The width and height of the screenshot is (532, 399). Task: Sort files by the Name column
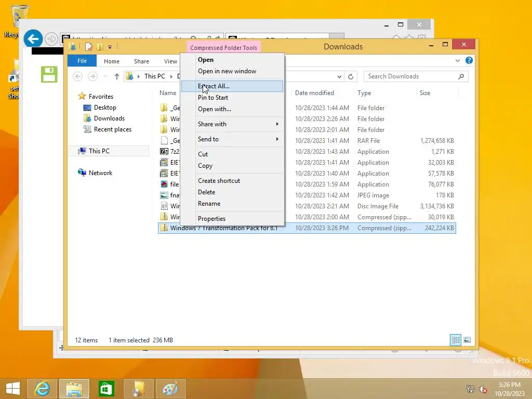(x=168, y=93)
